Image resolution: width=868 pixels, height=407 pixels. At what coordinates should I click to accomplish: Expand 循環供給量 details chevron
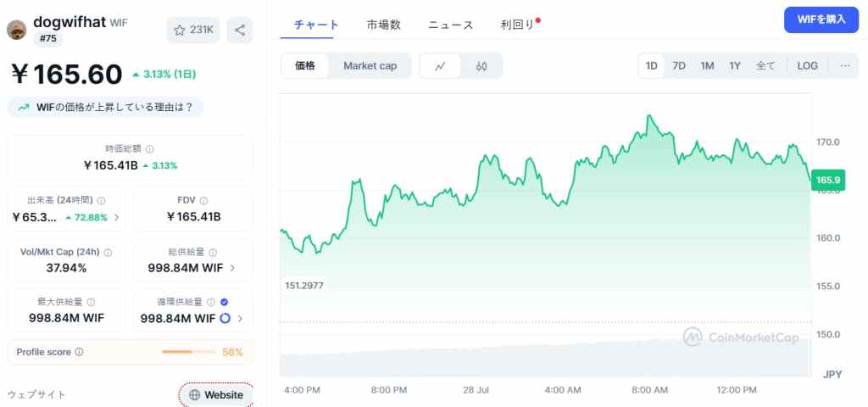pyautogui.click(x=240, y=319)
